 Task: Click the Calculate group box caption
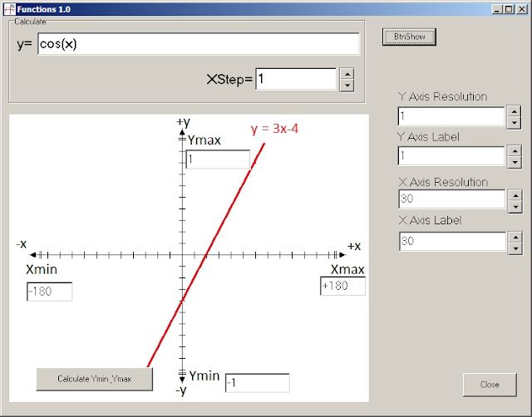pyautogui.click(x=30, y=22)
